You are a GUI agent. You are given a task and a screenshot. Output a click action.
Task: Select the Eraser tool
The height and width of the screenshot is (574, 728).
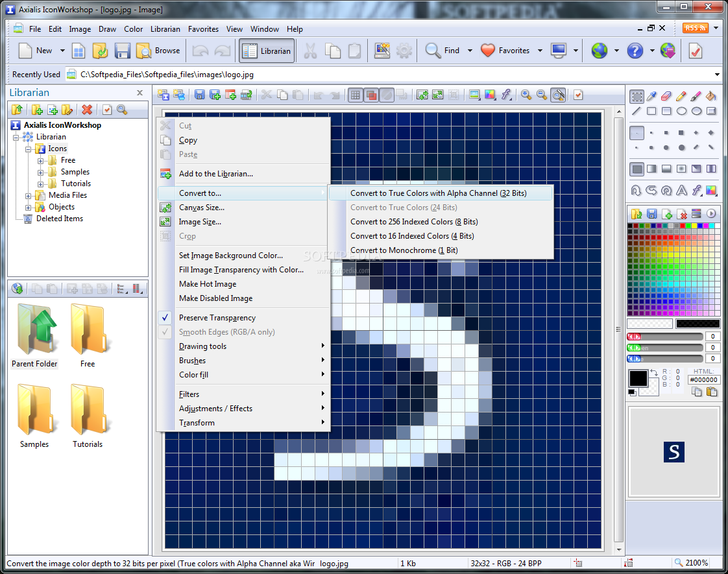(x=666, y=97)
